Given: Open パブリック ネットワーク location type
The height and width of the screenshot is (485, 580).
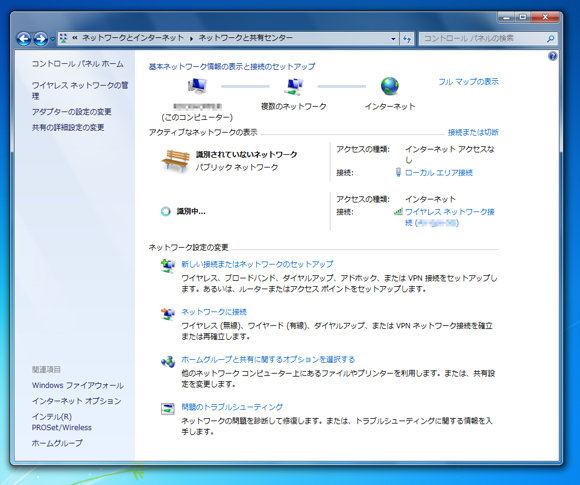Looking at the screenshot, I should [x=237, y=167].
